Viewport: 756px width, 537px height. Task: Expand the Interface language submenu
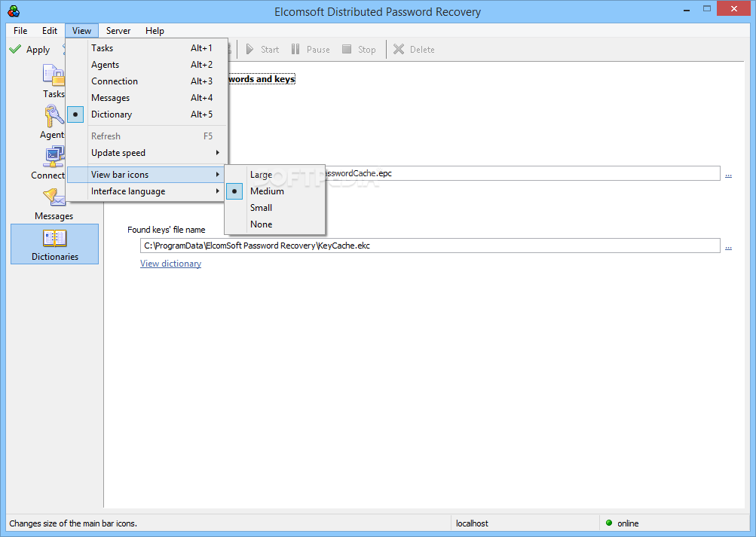146,191
